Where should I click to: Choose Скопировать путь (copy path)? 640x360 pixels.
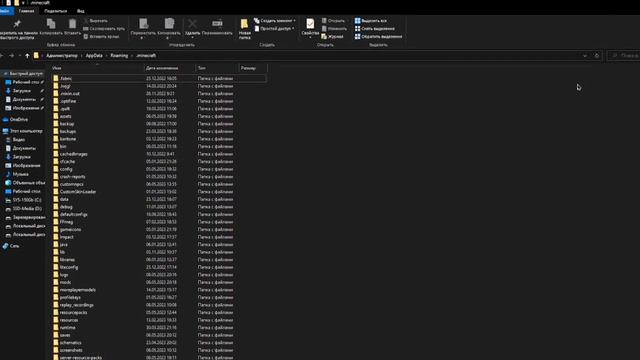point(104,29)
